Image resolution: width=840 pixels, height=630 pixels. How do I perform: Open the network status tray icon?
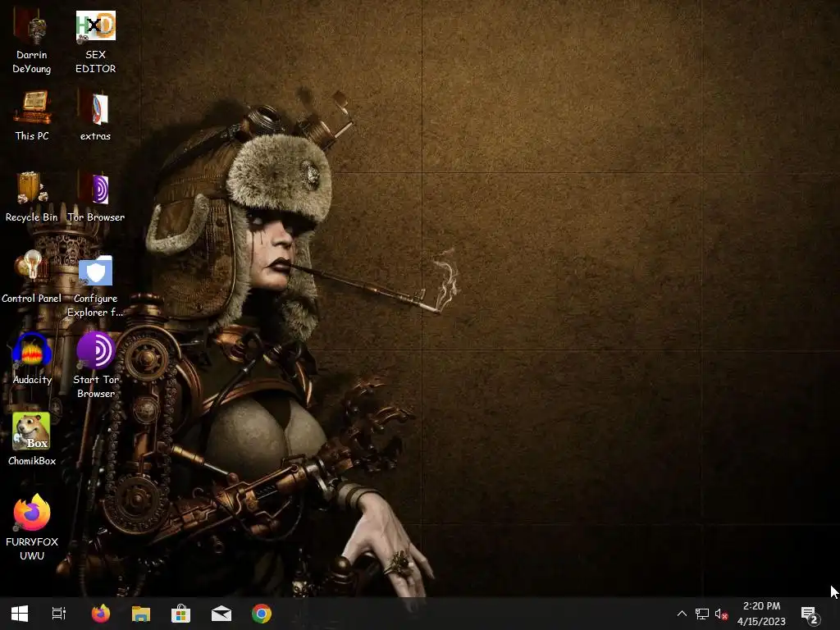[x=702, y=614]
